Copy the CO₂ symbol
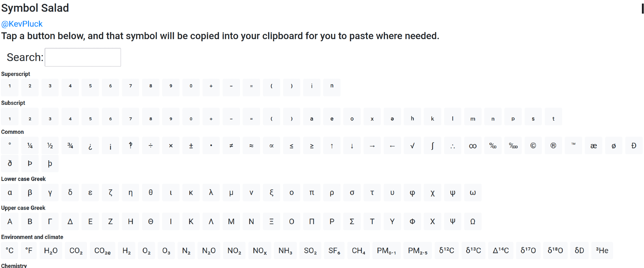Viewport: 644px width, 268px height. point(76,251)
